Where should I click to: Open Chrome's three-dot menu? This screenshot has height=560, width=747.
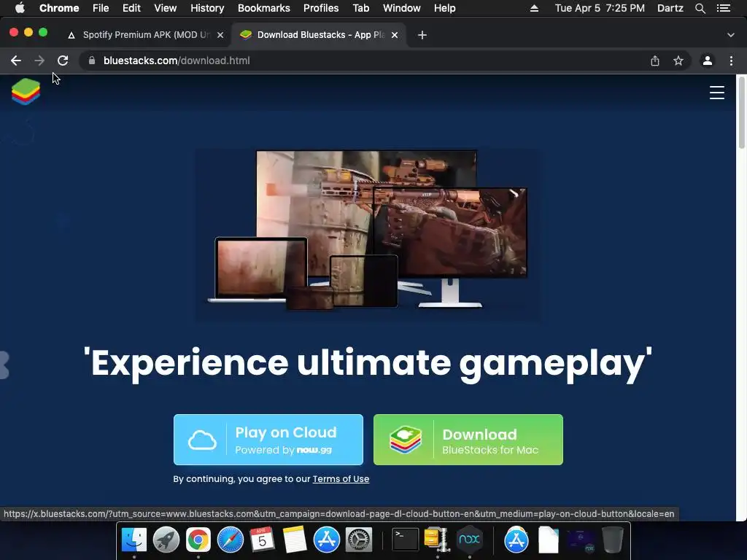(731, 61)
